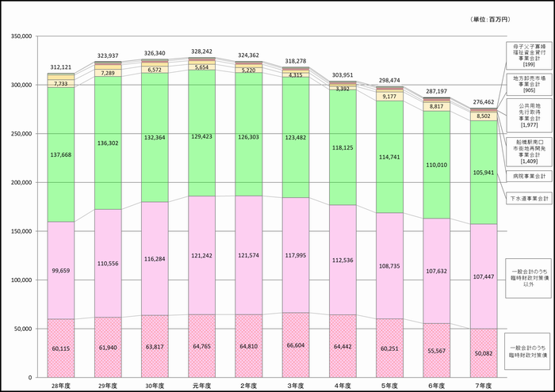The width and height of the screenshot is (555, 392).
Task: Click the 132,364 value label
Action: (155, 138)
